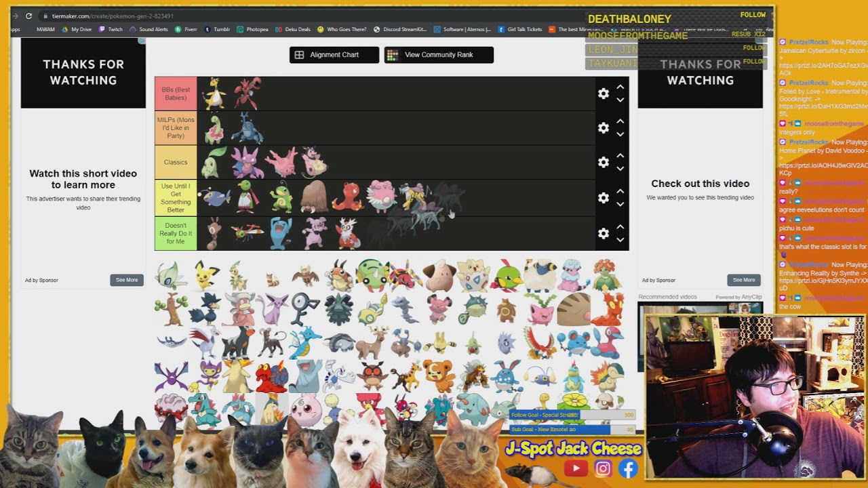
Task: Open the My Drive bookmark
Action: (x=77, y=29)
